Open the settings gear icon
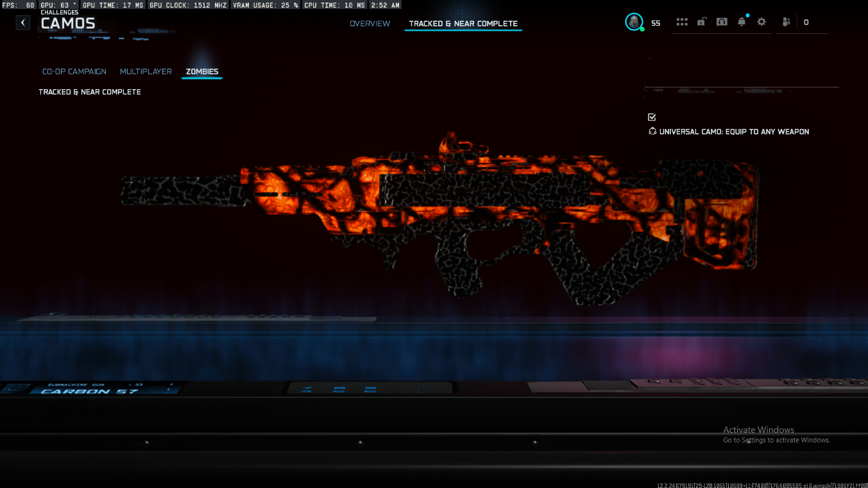 [761, 21]
